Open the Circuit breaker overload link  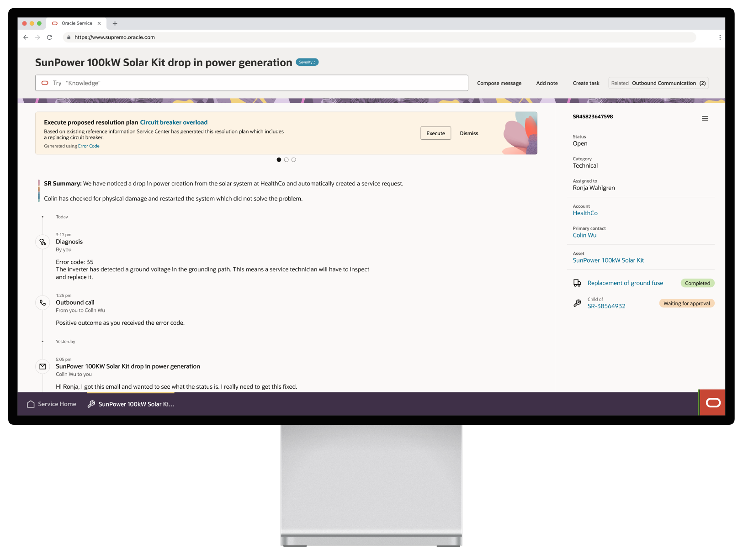174,122
